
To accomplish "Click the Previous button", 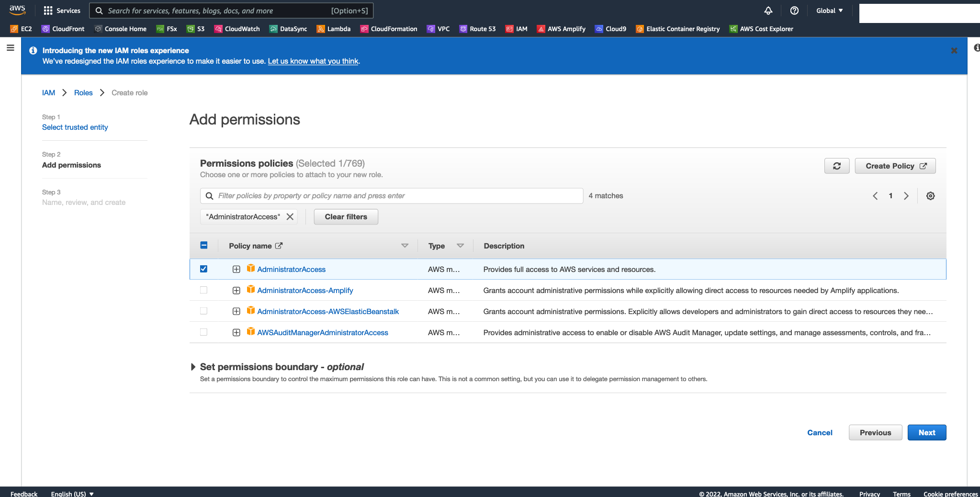I will click(x=876, y=432).
